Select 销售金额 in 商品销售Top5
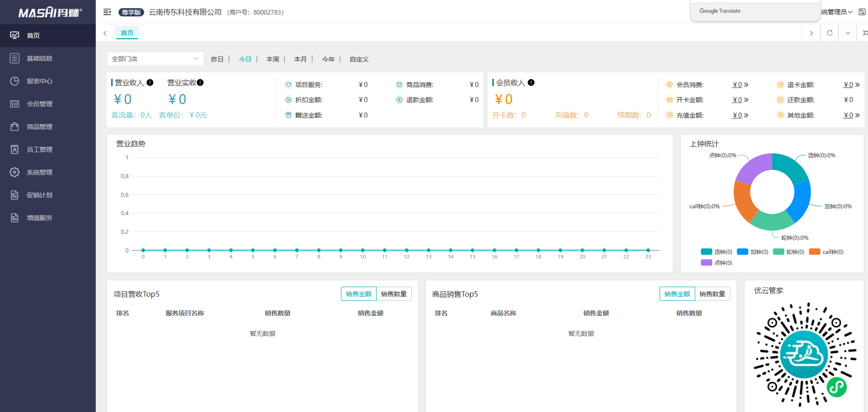The image size is (868, 412). (x=677, y=294)
